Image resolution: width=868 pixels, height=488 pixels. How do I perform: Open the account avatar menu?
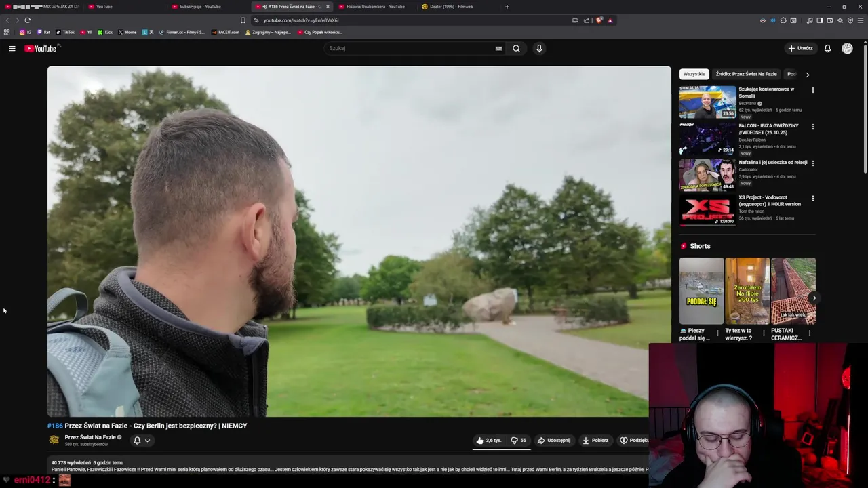coord(847,48)
